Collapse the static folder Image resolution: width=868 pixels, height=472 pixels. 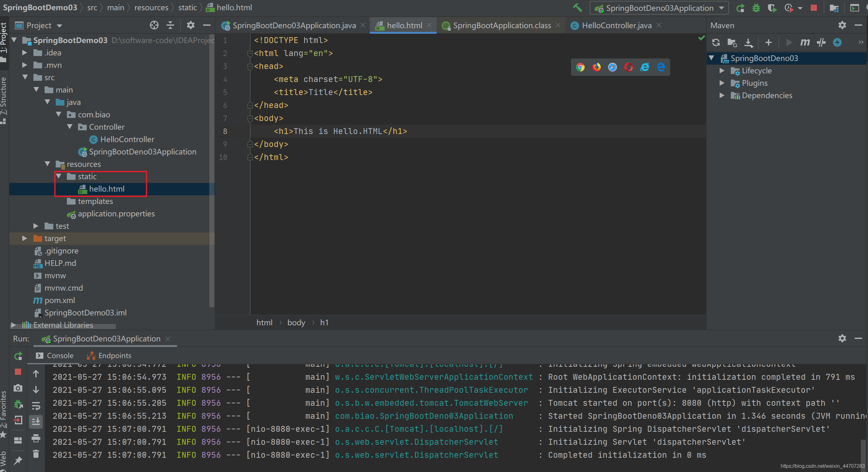pyautogui.click(x=59, y=176)
